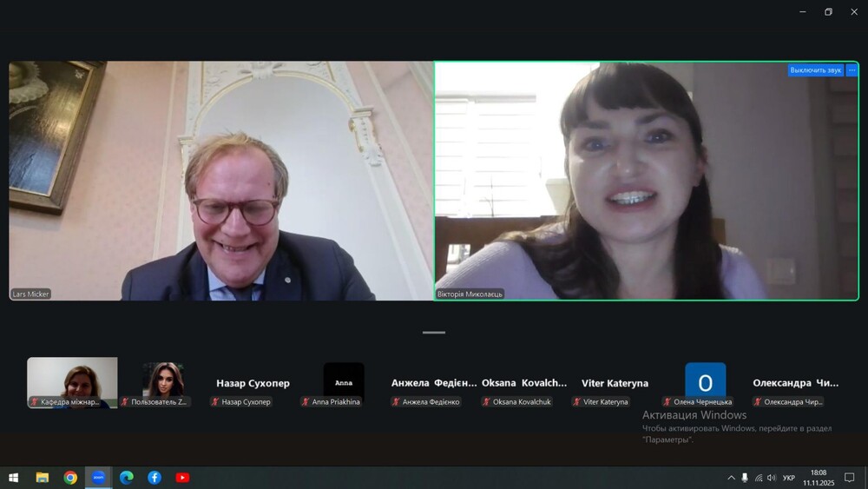The width and height of the screenshot is (868, 489).
Task: Open Google Chrome from the taskbar
Action: click(70, 477)
